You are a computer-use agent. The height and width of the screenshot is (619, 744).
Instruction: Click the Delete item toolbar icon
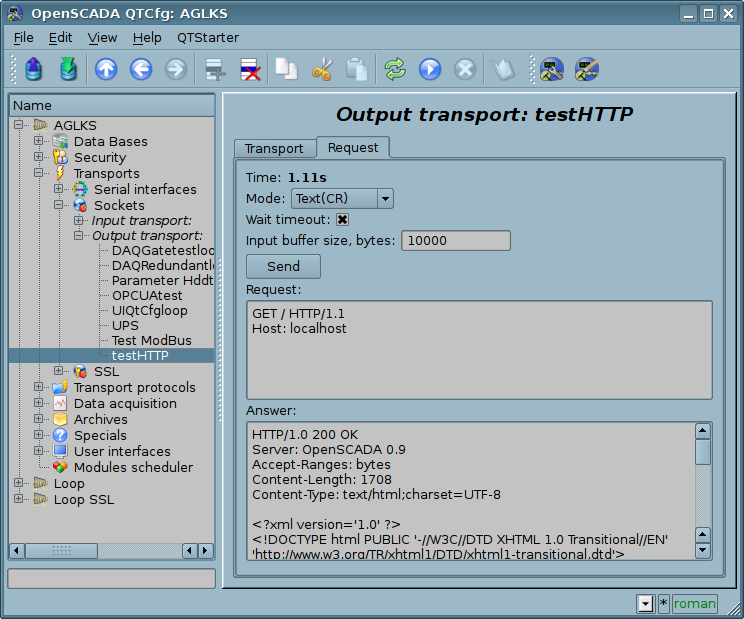click(x=249, y=69)
